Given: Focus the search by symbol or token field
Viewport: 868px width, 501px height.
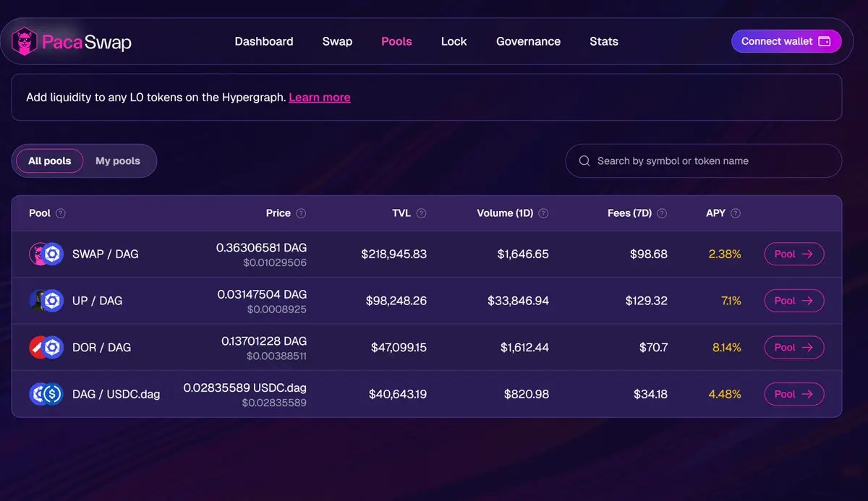Looking at the screenshot, I should point(703,160).
